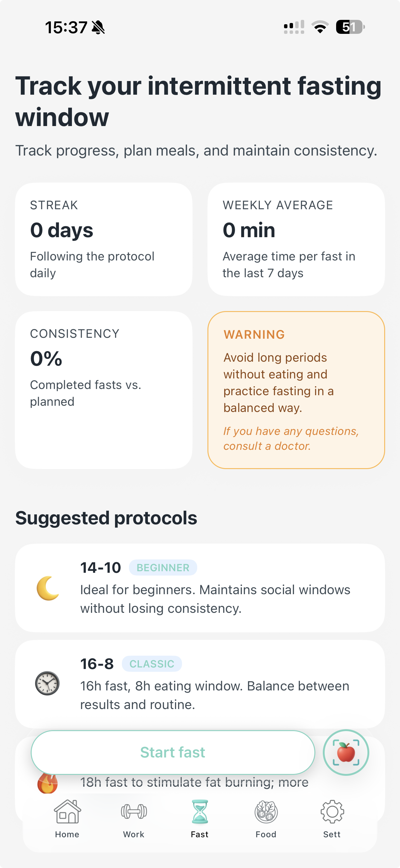The width and height of the screenshot is (400, 868).
Task: Tap the Home house icon
Action: coord(67,811)
